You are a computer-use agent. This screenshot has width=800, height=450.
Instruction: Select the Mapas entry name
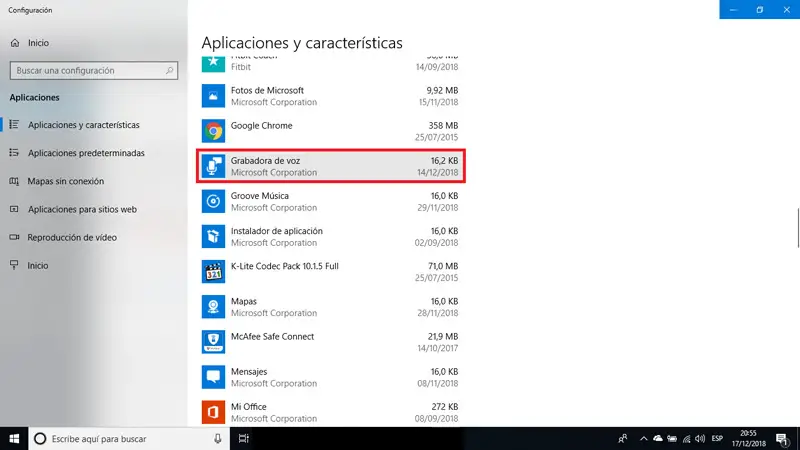(243, 302)
